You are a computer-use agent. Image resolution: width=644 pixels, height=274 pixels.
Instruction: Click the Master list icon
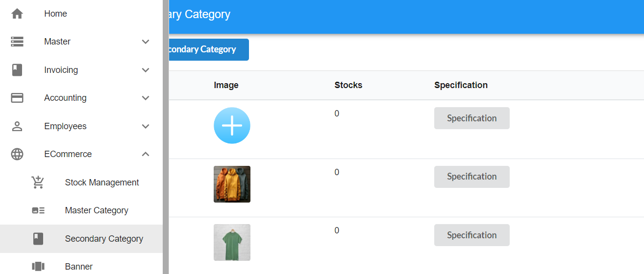tap(17, 42)
